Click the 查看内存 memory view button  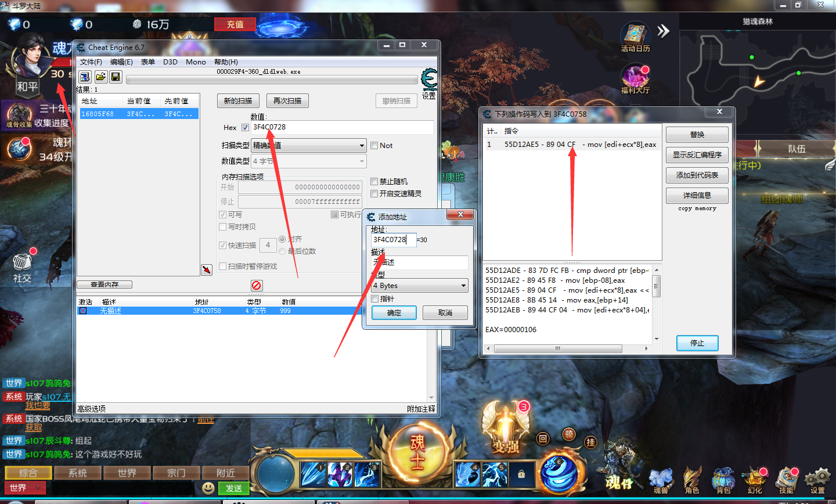pos(105,285)
